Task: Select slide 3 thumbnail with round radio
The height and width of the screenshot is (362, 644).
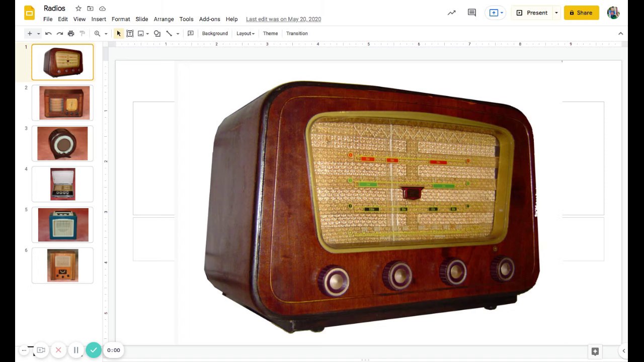Action: 62,144
